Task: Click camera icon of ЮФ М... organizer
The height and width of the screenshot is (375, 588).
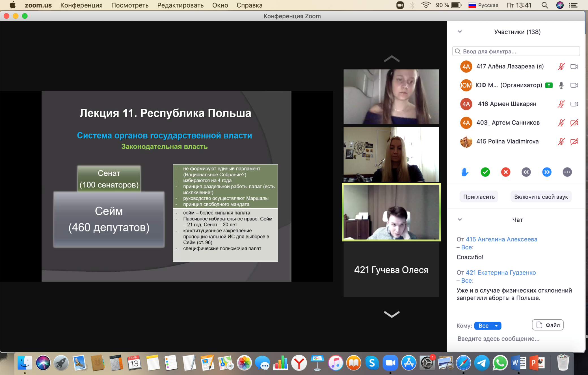Action: coord(574,85)
